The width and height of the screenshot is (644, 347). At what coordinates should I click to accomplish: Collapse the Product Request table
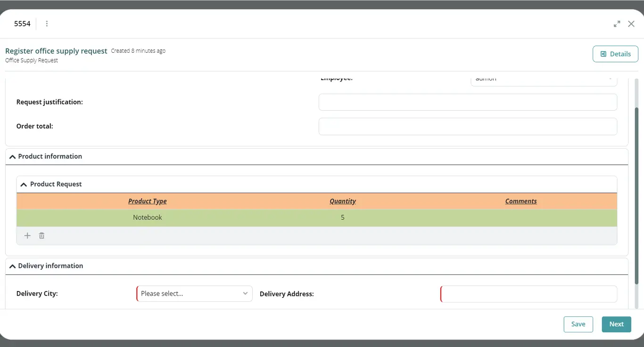24,185
